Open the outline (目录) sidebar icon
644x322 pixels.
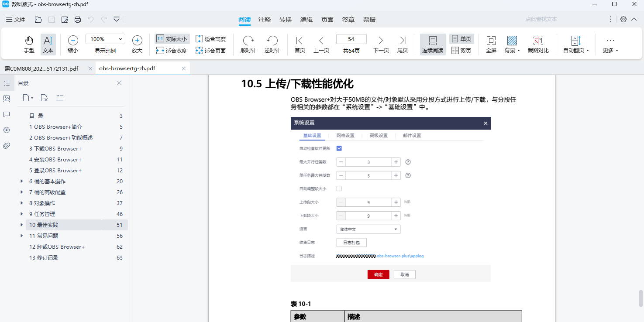[x=7, y=83]
